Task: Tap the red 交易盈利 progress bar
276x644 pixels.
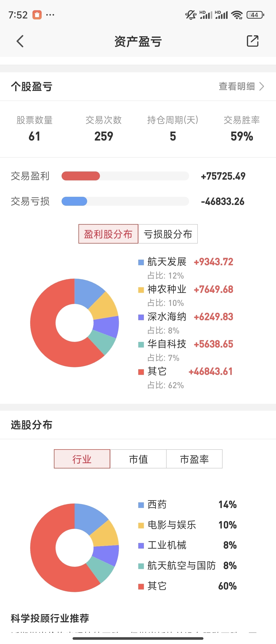Action: [81, 176]
